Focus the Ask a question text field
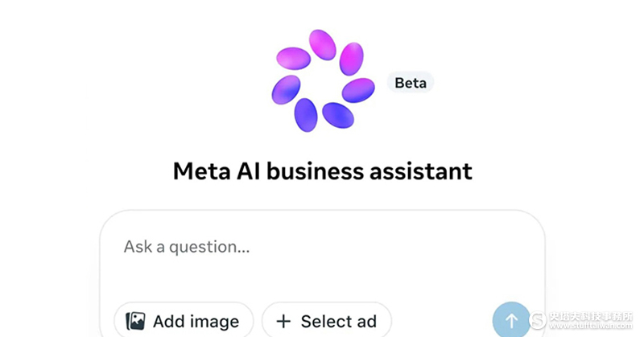 (242, 247)
